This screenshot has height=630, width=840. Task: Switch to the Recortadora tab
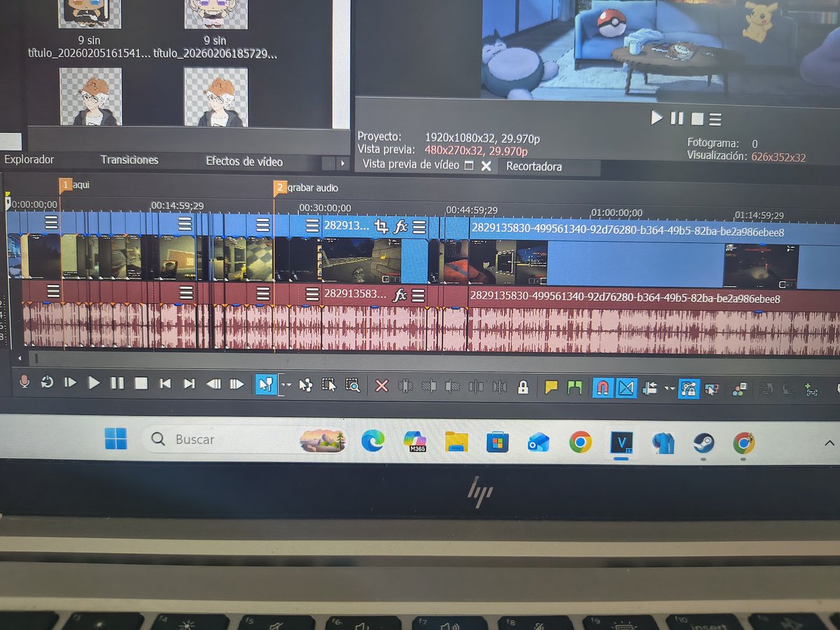[x=534, y=167]
